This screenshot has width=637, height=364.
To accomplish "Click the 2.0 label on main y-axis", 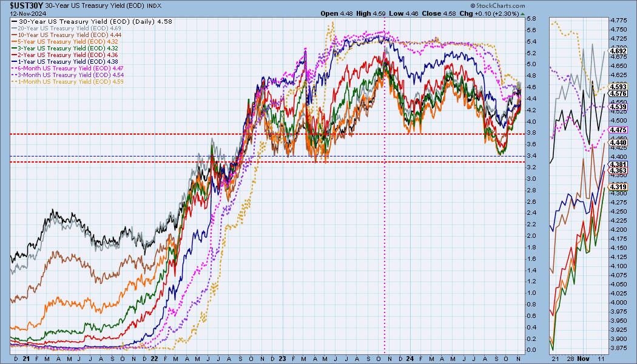I will click(x=531, y=236).
